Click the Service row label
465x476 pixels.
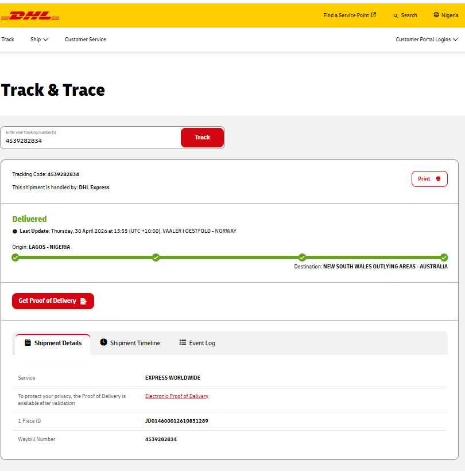click(26, 378)
